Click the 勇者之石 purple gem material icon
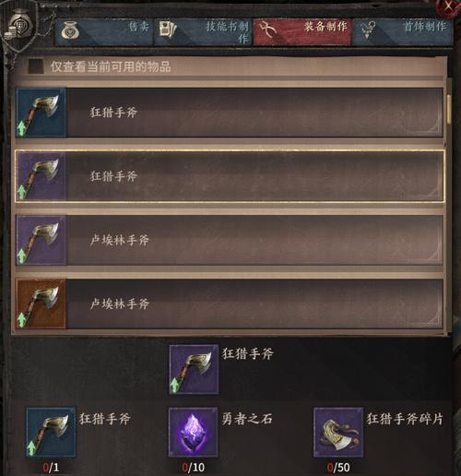This screenshot has height=476, width=461. click(194, 432)
